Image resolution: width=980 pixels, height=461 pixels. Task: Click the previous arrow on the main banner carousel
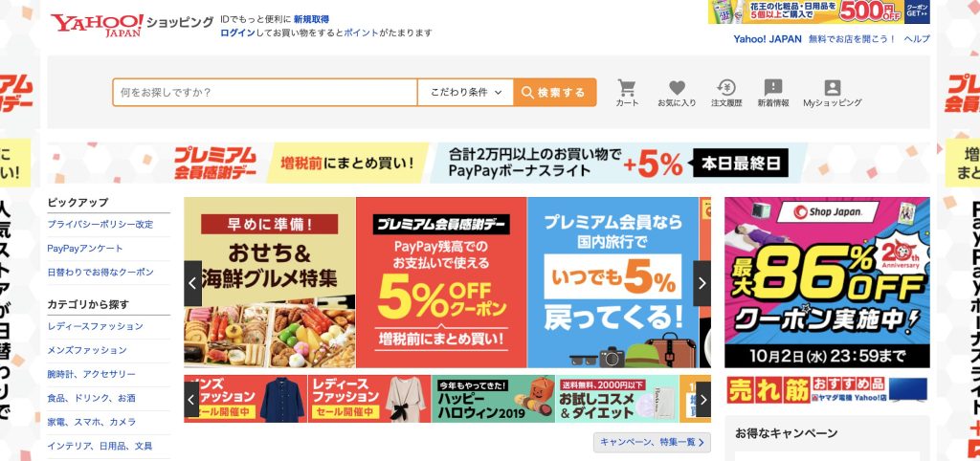pos(192,283)
